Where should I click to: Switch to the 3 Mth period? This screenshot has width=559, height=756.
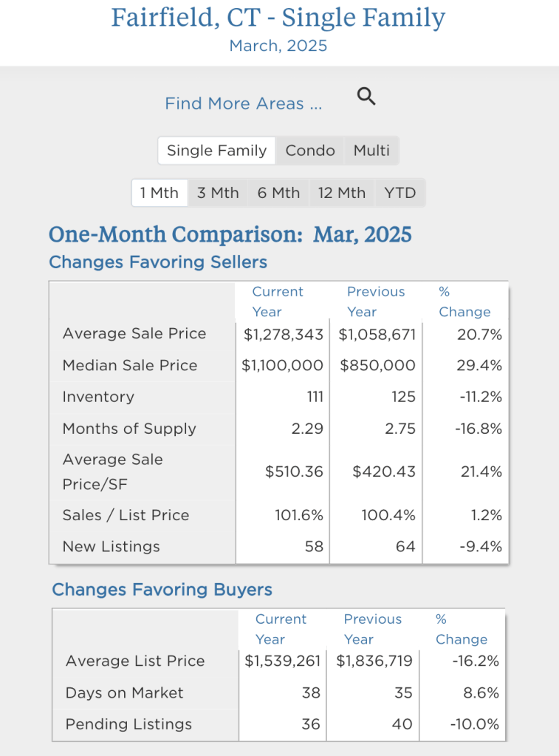(x=218, y=194)
